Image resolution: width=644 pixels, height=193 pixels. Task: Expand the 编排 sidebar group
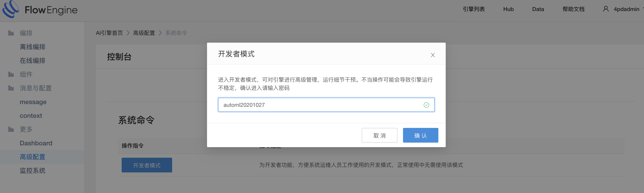point(26,33)
